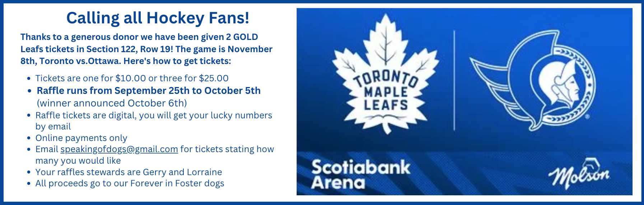
Task: Click the Calling all Hockey Fans heading
Action: 158,18
